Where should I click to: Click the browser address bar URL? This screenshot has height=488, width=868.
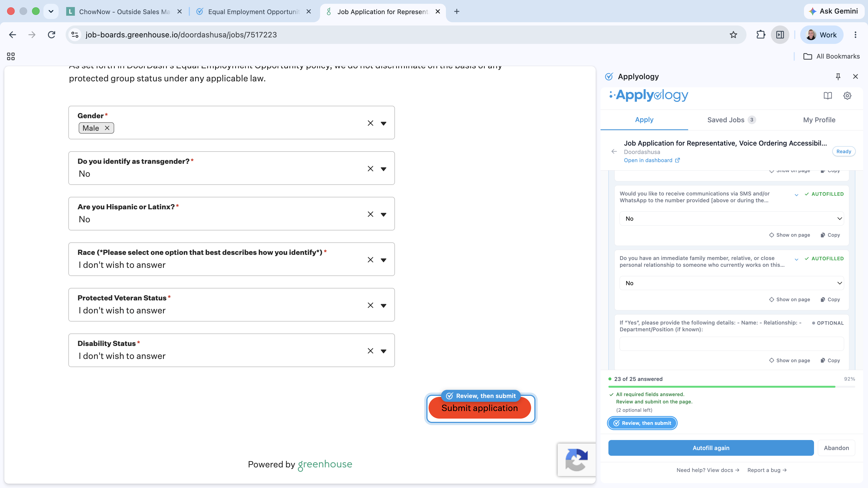click(181, 35)
